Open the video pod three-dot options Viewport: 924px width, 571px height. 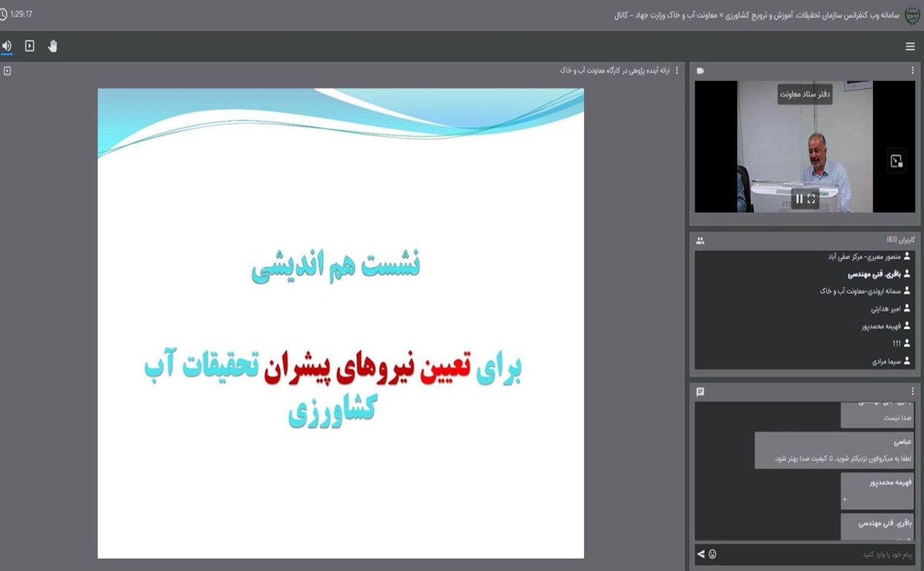tap(912, 70)
